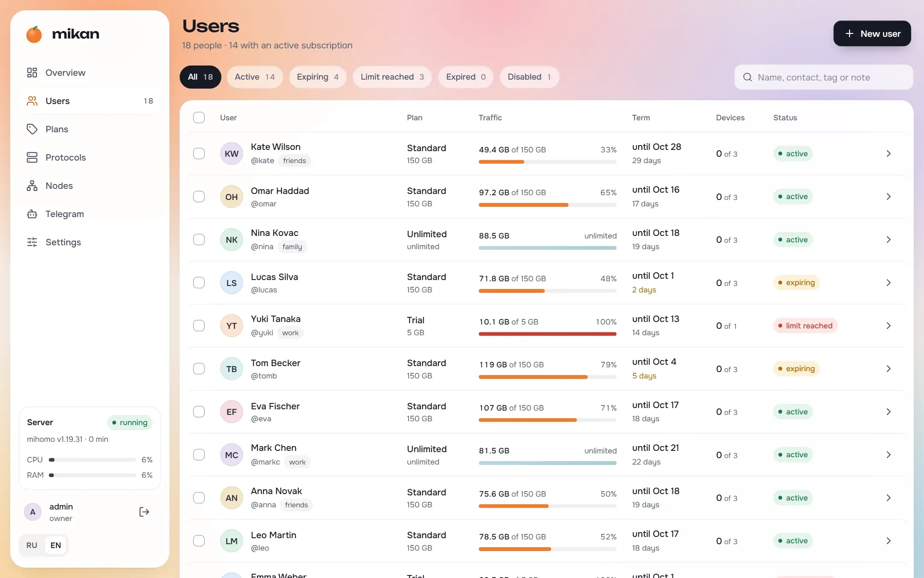924x578 pixels.
Task: Open the Protocols icon in the sidebar
Action: (32, 157)
